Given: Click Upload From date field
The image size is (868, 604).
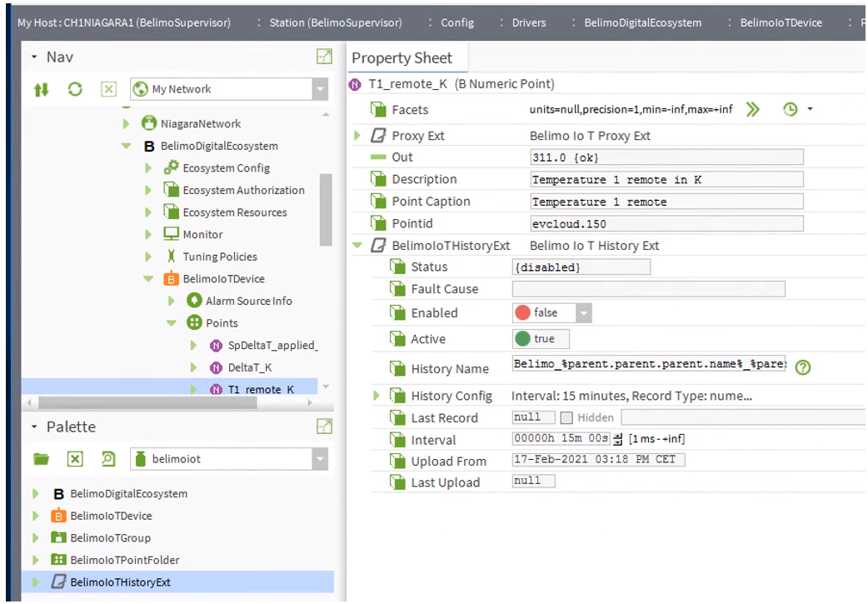Looking at the screenshot, I should point(598,460).
